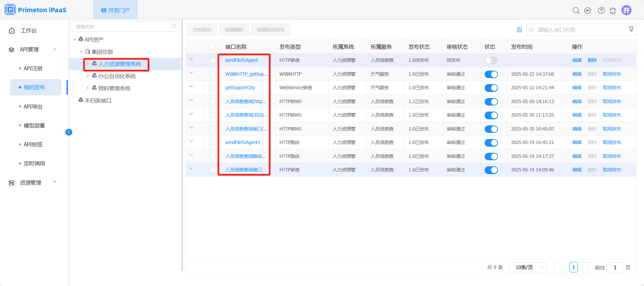The width and height of the screenshot is (644, 286).
Task: Collapse the sidebar with blue arrow button
Action: tap(69, 132)
